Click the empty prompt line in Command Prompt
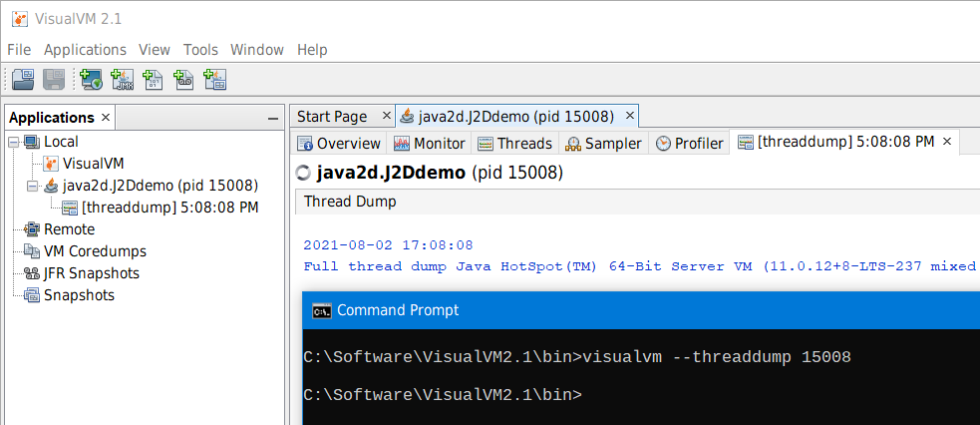The height and width of the screenshot is (425, 980). 443,395
